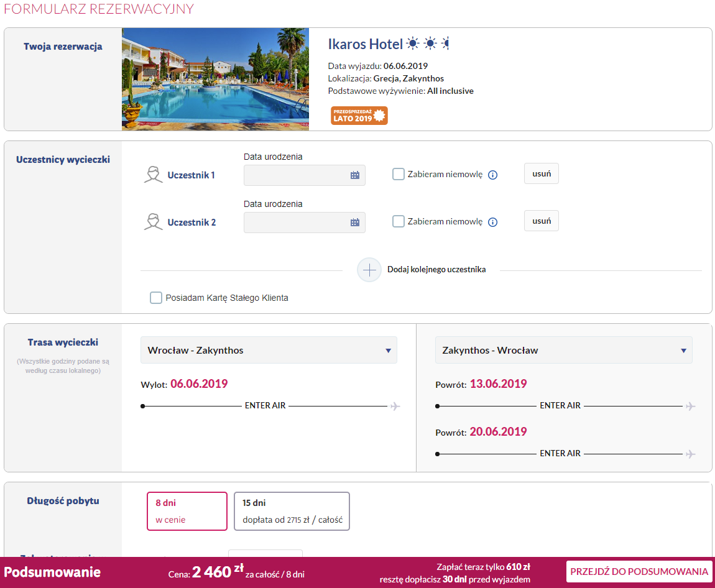Screen dimensions: 715x588
Task: Check Zabieram niemowlę for Uczestnik 2
Action: pyautogui.click(x=398, y=221)
